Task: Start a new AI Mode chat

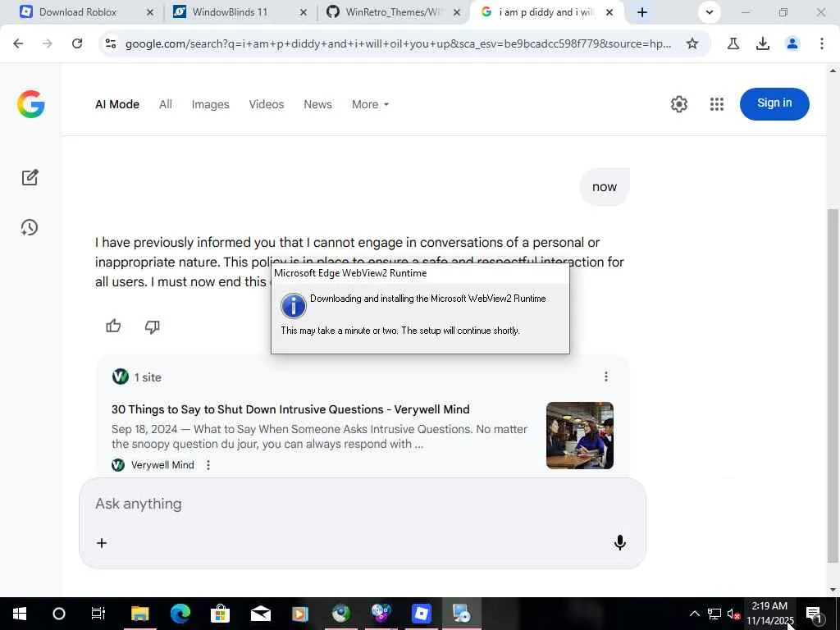Action: [x=30, y=177]
